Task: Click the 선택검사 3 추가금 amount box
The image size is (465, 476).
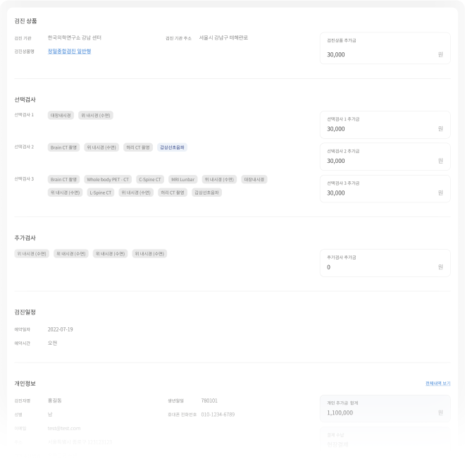Action: pos(385,193)
